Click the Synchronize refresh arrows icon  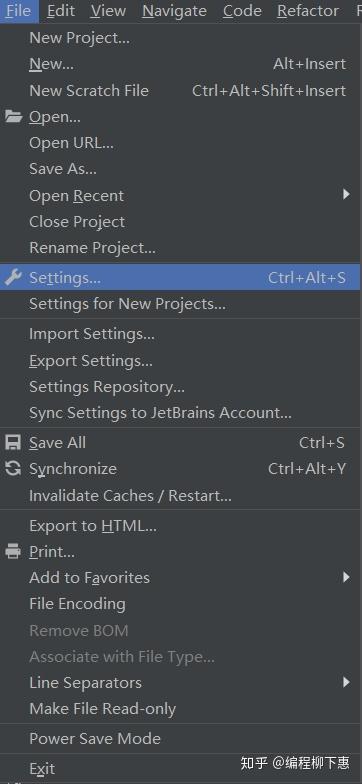coord(13,468)
